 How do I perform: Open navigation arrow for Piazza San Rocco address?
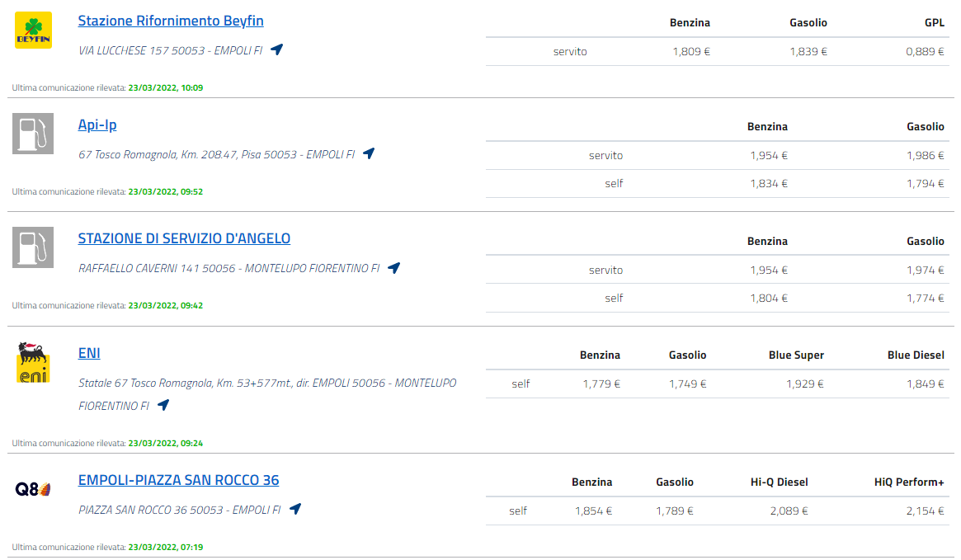click(295, 509)
